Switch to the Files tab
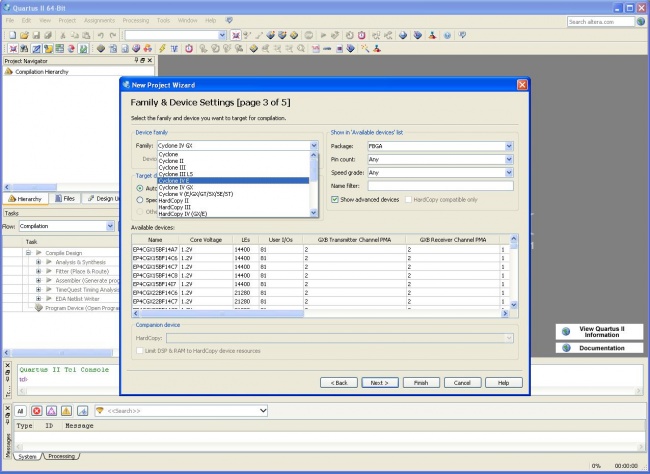650x474 pixels. pos(65,199)
